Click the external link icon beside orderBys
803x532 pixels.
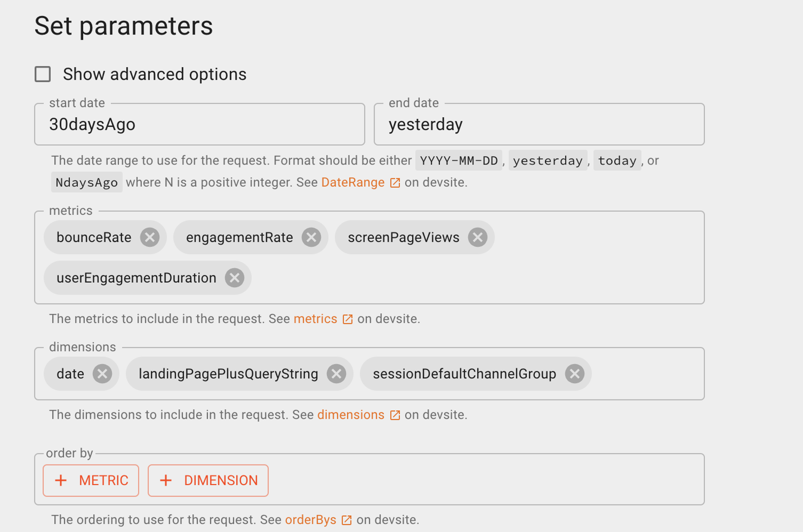point(347,520)
